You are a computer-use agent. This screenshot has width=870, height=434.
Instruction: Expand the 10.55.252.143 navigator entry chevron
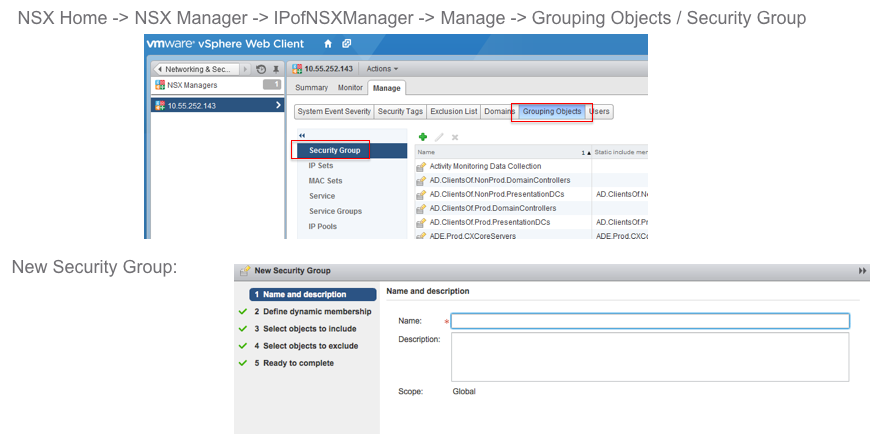coord(278,105)
